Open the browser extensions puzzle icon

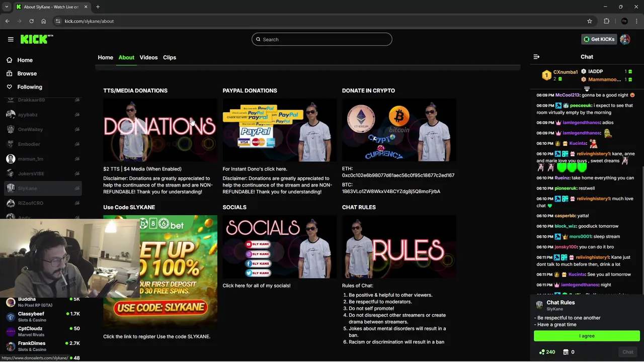(x=606, y=21)
